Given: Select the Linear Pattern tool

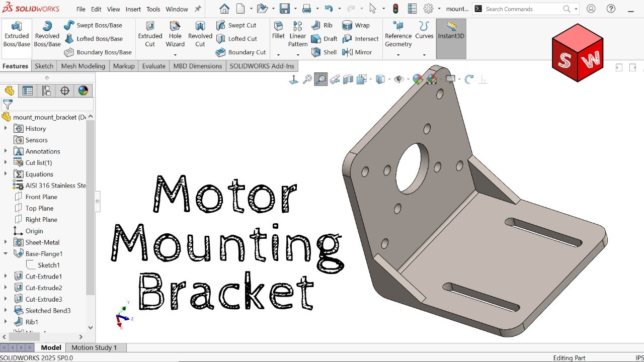Looking at the screenshot, I should click(298, 34).
